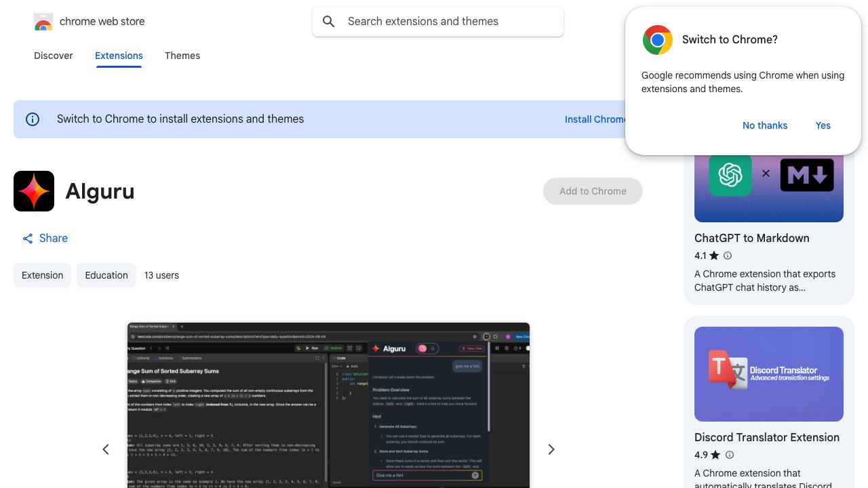The image size is (868, 488).
Task: Click the info icon in the blue banner
Action: click(x=33, y=119)
